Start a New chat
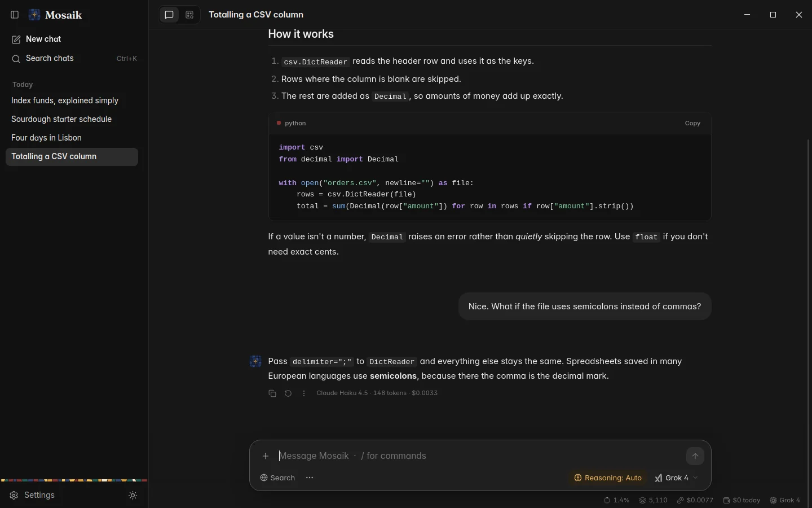Viewport: 812px width, 508px height. click(x=72, y=39)
